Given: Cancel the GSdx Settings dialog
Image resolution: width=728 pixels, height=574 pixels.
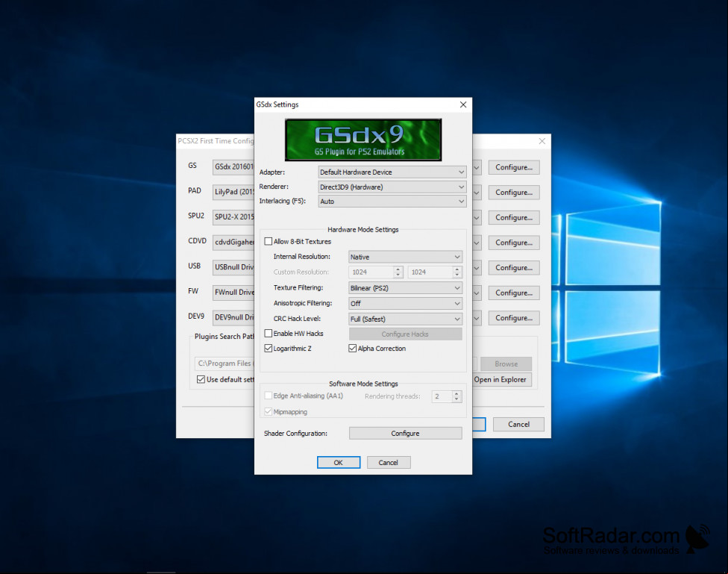Looking at the screenshot, I should (x=389, y=463).
